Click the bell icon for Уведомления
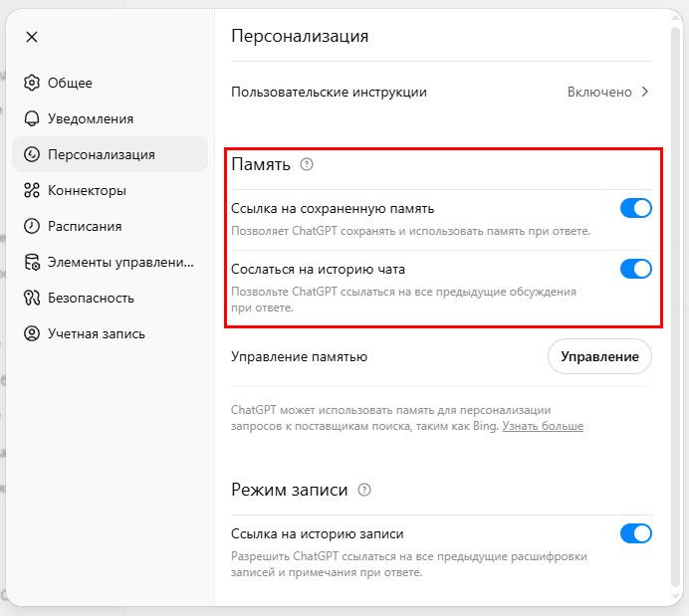 pos(32,118)
